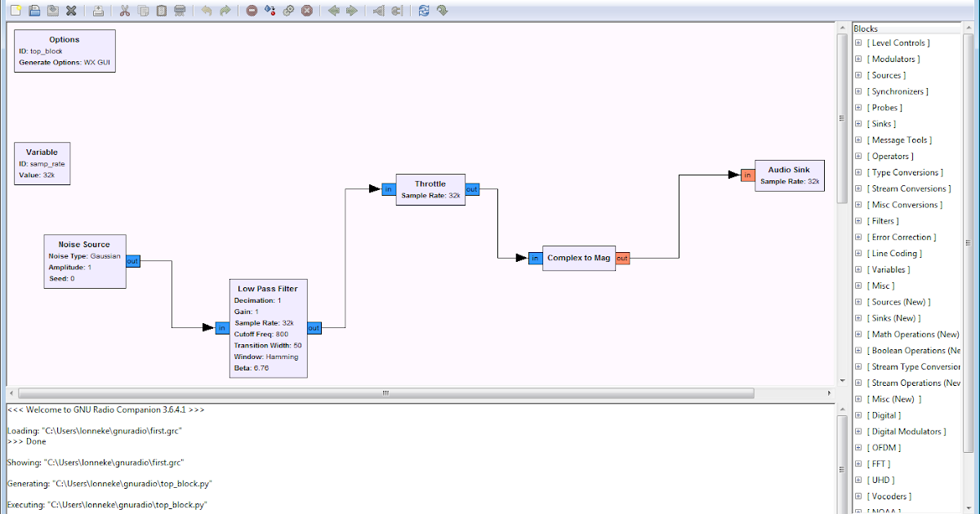
Task: Select the Misc Conversions tree entry
Action: click(903, 205)
